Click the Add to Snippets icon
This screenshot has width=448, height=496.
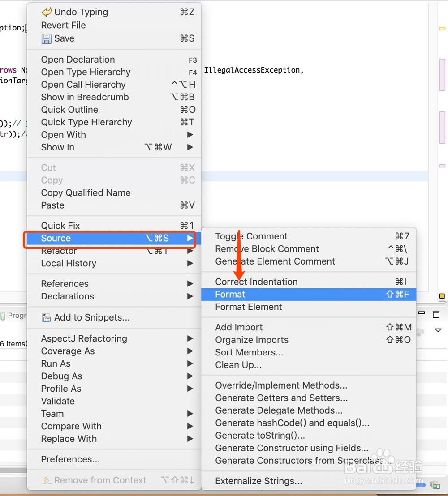click(x=46, y=318)
